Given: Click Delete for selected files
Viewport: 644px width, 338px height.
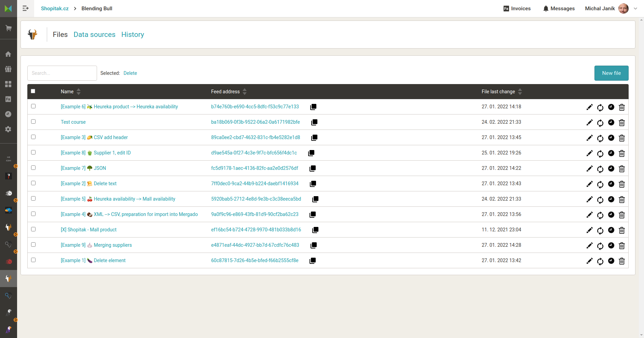Looking at the screenshot, I should (130, 73).
